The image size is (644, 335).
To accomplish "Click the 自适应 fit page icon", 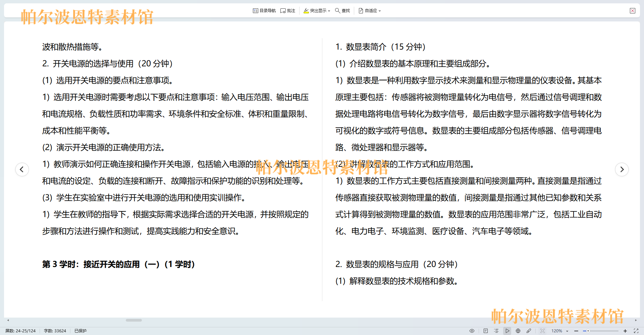I will pyautogui.click(x=361, y=11).
